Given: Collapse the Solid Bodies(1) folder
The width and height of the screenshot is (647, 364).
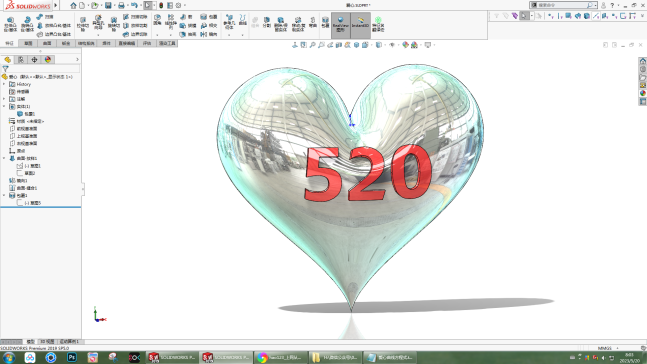Looking at the screenshot, I should click(4, 106).
